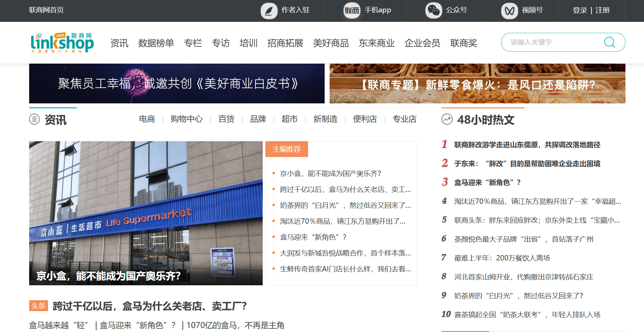Viewport: 644px width, 332px height.
Task: Open hot article 7 最难上半年：200万餐饮人离场
Action: coord(502,258)
